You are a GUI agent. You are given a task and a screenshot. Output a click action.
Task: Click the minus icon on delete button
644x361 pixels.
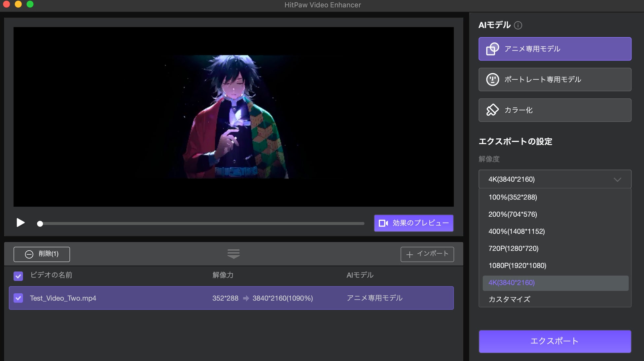(x=29, y=254)
